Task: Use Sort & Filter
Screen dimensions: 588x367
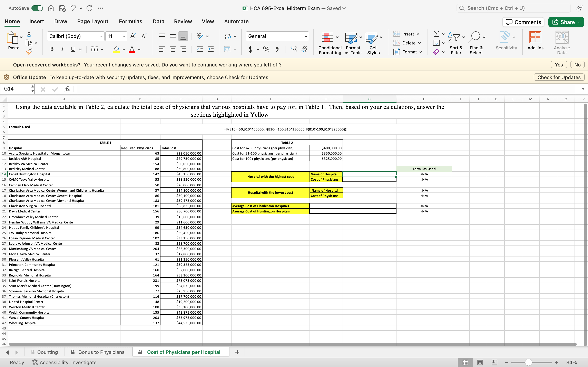Action: 456,42
